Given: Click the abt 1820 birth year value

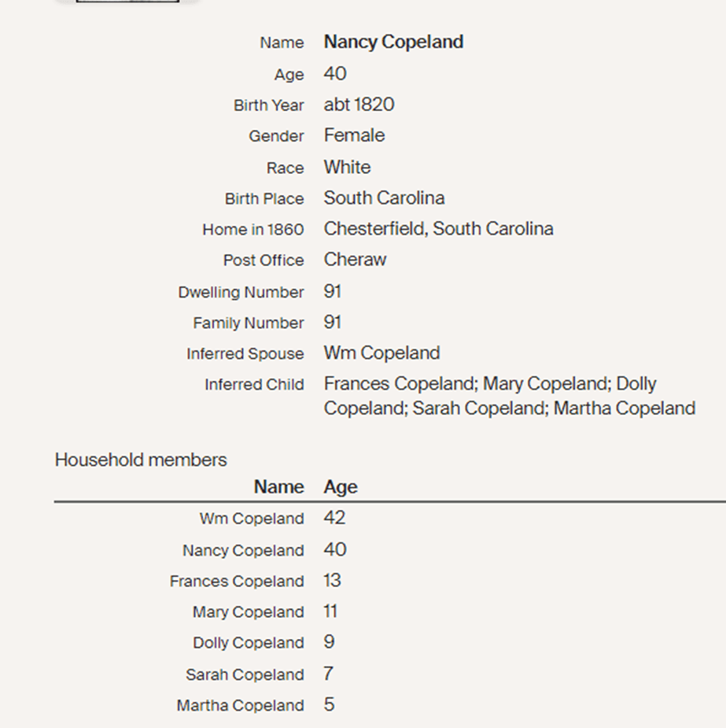Looking at the screenshot, I should coord(359,105).
